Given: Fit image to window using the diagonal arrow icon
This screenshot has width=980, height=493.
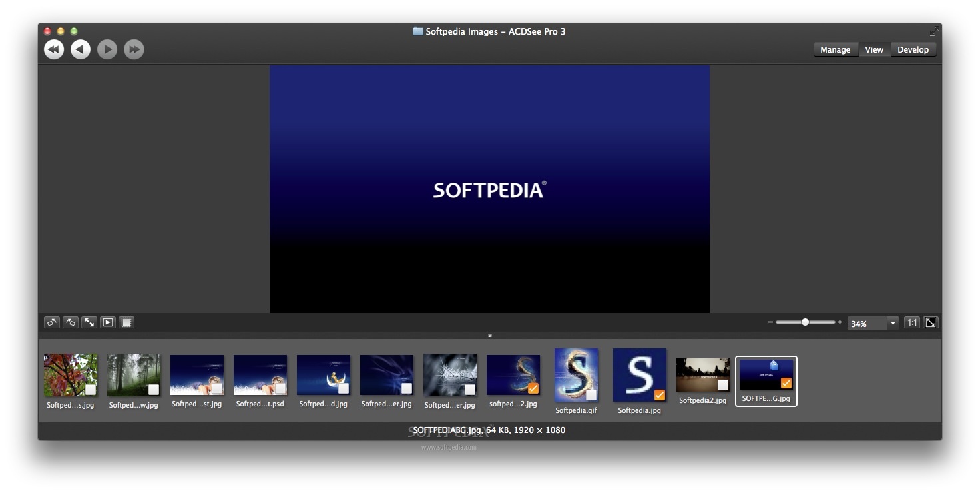Looking at the screenshot, I should tap(931, 322).
